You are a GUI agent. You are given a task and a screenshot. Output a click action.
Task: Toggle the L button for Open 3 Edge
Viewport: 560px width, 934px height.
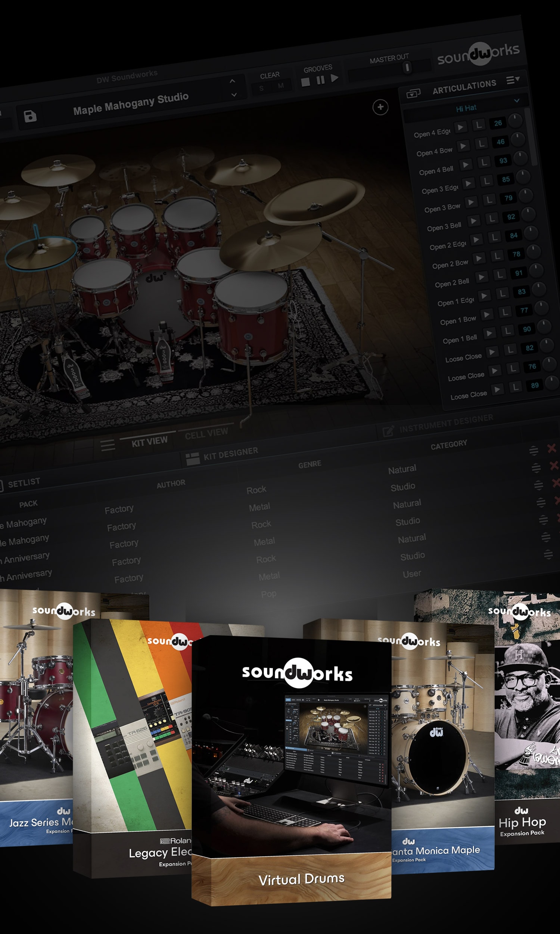click(486, 181)
